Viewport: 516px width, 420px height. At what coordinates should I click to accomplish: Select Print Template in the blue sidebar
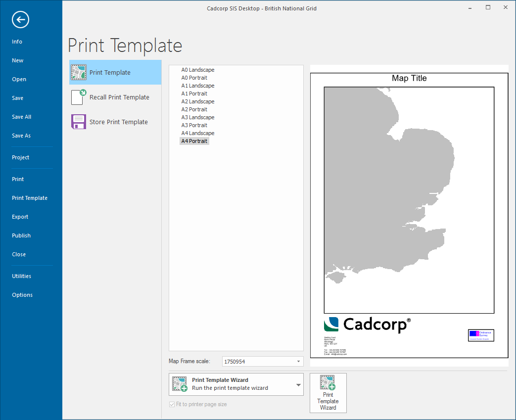pos(30,198)
